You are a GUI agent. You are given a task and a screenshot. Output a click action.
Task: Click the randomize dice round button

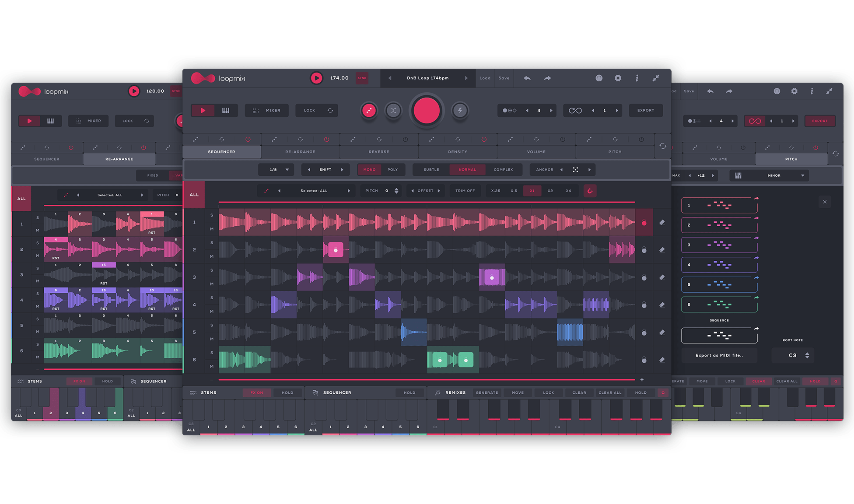pyautogui.click(x=369, y=110)
